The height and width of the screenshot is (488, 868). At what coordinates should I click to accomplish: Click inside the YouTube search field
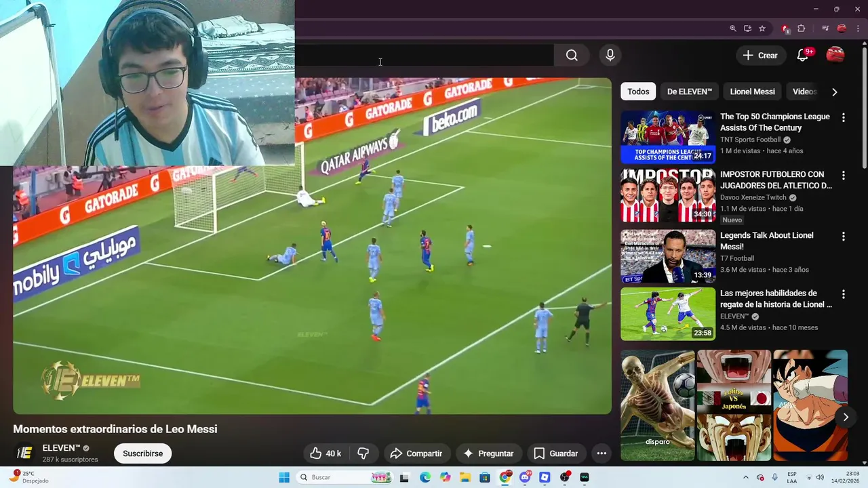425,56
